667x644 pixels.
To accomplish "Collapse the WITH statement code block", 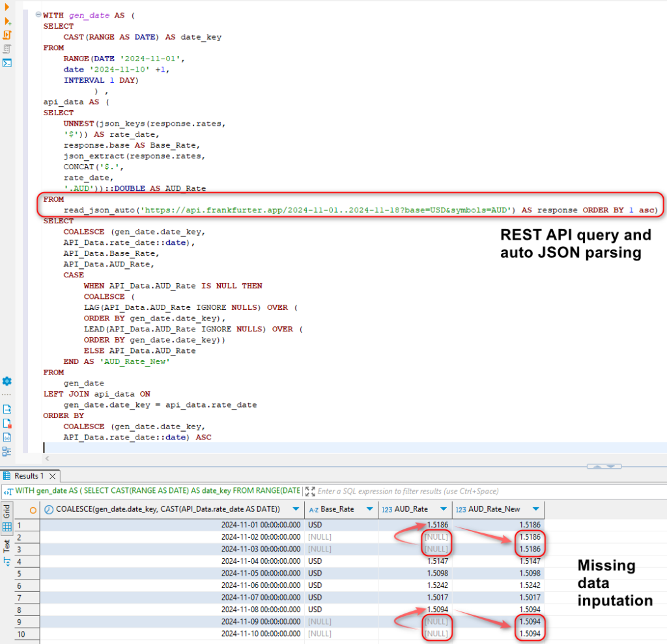I will tap(40, 14).
